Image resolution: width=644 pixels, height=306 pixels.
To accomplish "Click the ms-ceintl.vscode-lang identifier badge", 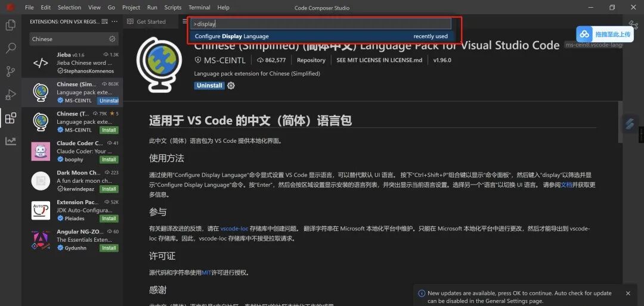I will [593, 45].
